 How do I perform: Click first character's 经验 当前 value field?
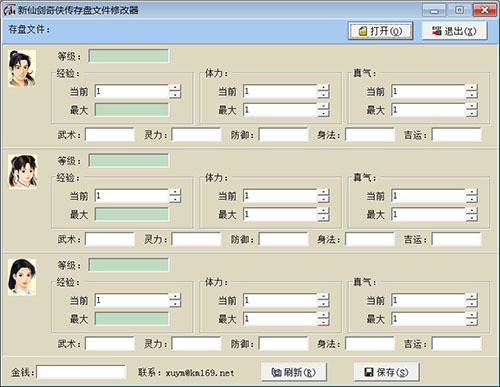[132, 91]
